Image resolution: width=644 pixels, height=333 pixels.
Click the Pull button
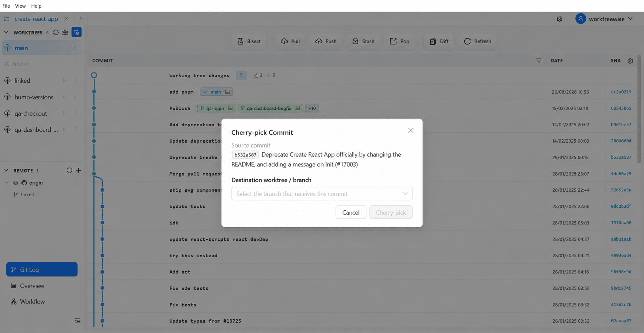tap(290, 41)
